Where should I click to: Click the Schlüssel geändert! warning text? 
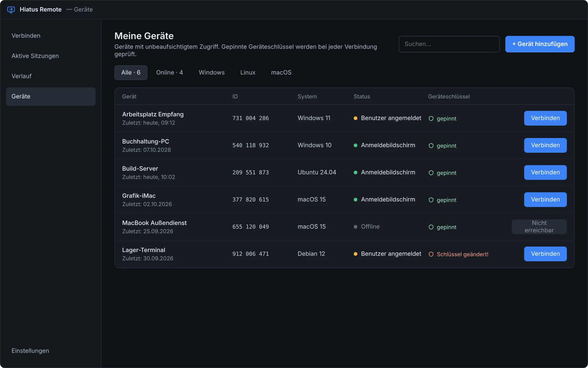[x=462, y=254]
